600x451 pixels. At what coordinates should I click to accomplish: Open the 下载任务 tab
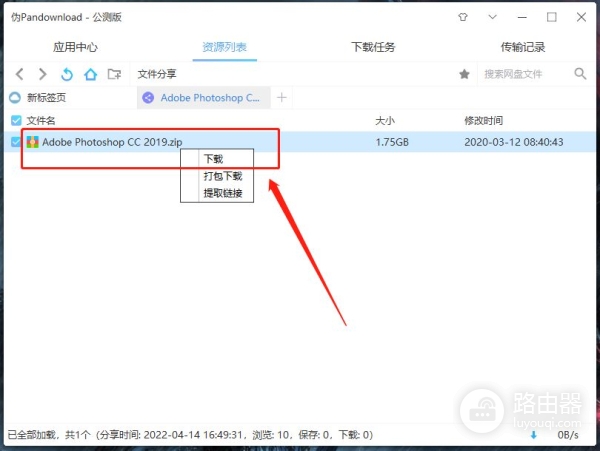coord(373,47)
